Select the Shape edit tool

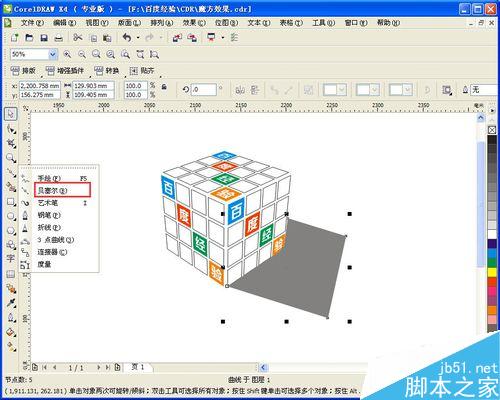pos(11,129)
